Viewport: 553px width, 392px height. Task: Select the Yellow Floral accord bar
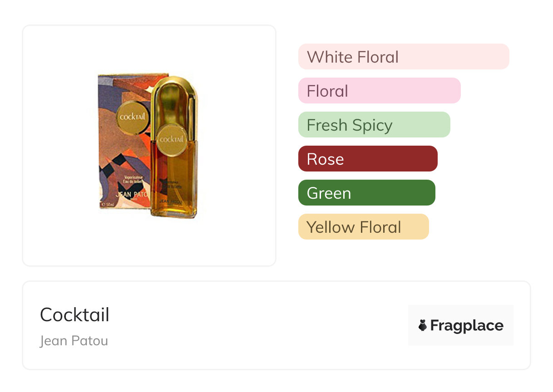(363, 227)
